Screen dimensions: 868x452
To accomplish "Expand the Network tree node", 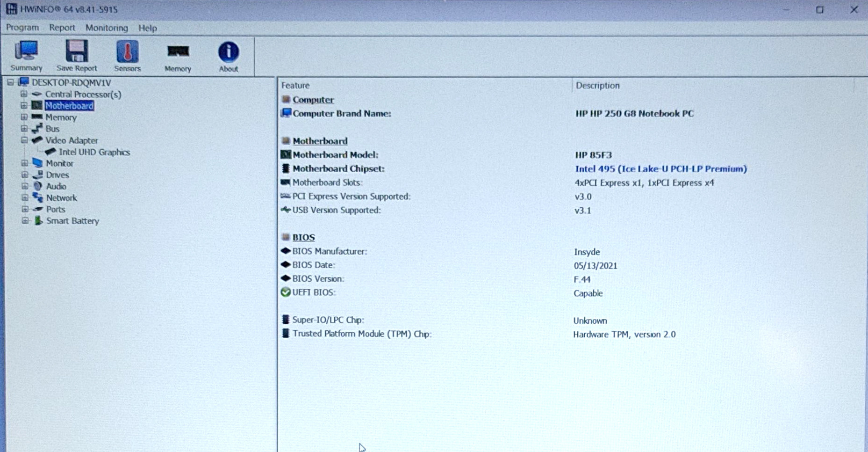I will click(x=25, y=197).
